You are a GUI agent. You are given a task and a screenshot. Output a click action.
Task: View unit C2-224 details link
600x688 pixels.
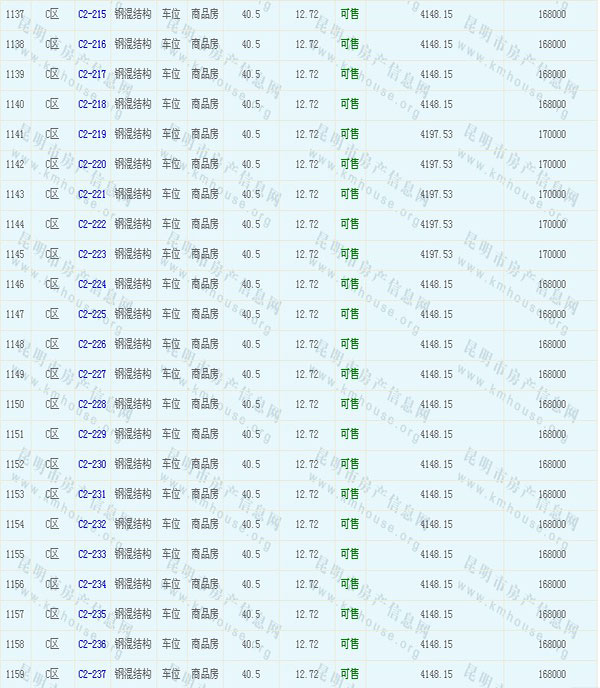point(91,284)
